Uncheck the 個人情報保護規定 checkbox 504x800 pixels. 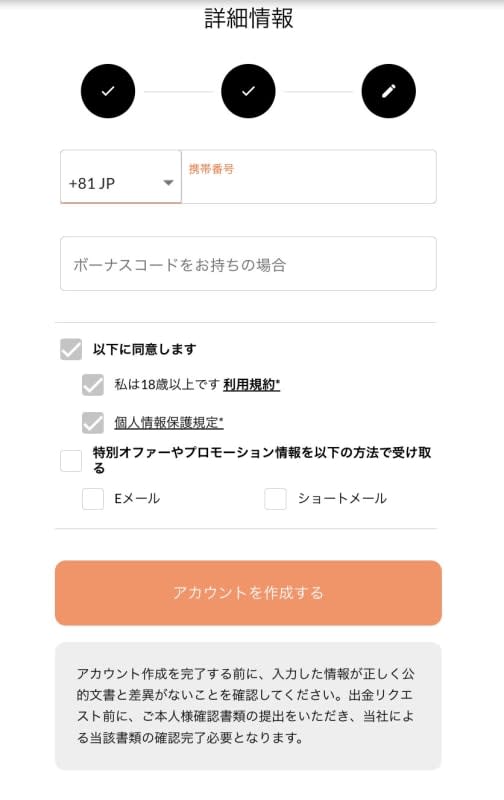click(x=93, y=423)
